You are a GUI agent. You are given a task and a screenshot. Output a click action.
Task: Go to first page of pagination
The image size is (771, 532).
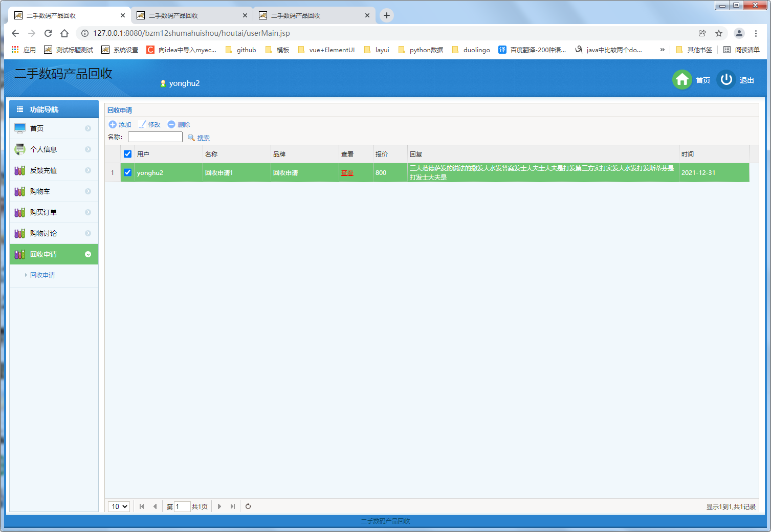(142, 506)
